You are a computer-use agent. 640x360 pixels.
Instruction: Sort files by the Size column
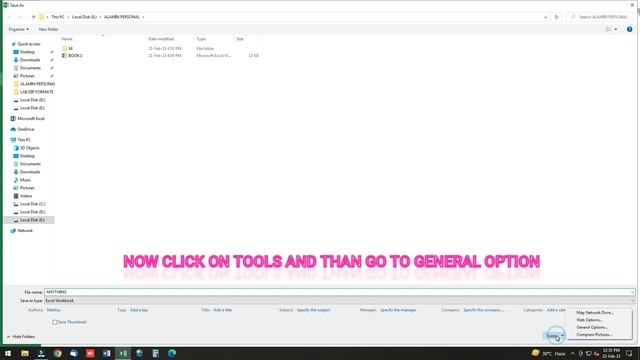click(240, 39)
